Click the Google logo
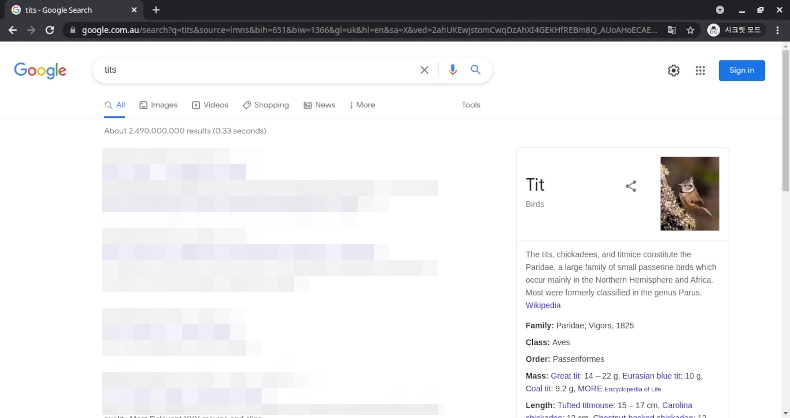790x418 pixels. (40, 71)
